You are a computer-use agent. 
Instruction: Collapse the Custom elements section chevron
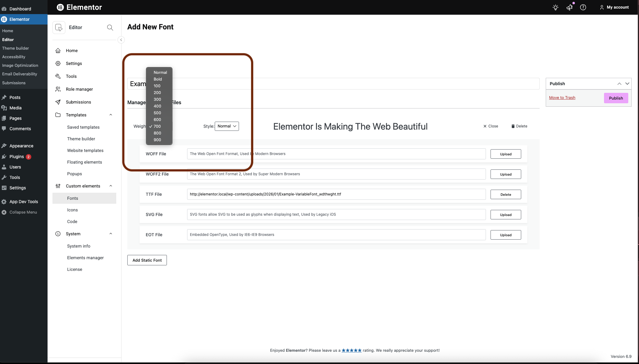coord(111,186)
